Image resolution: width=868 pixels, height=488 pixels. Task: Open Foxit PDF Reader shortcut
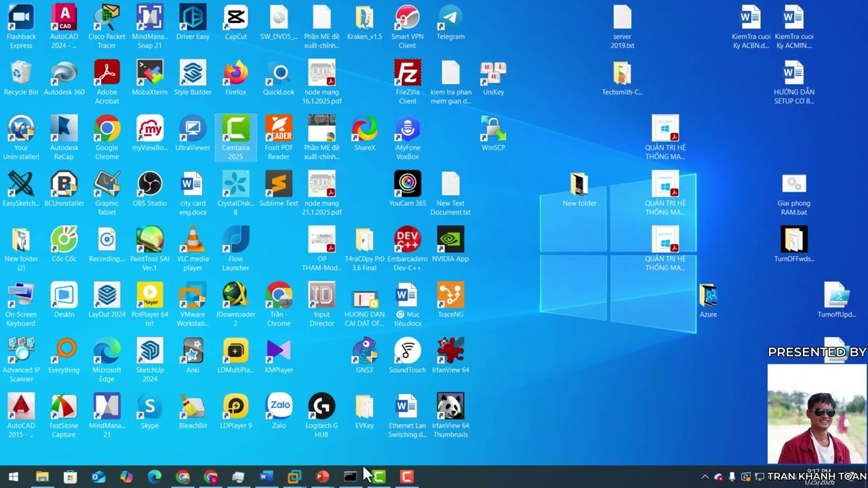coord(279,138)
